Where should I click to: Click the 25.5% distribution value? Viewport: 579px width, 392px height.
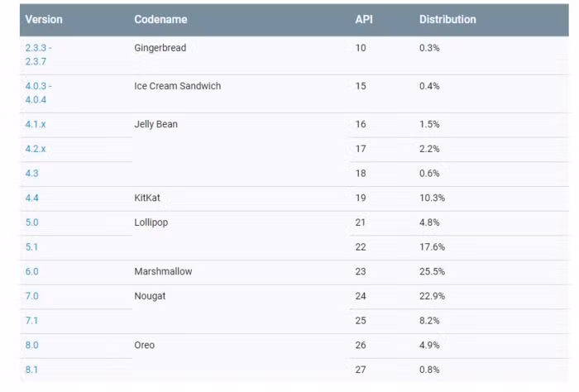click(432, 271)
